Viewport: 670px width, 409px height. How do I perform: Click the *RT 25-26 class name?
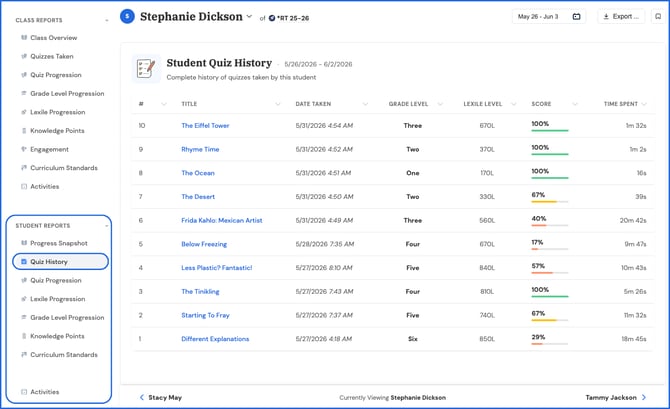[x=293, y=18]
